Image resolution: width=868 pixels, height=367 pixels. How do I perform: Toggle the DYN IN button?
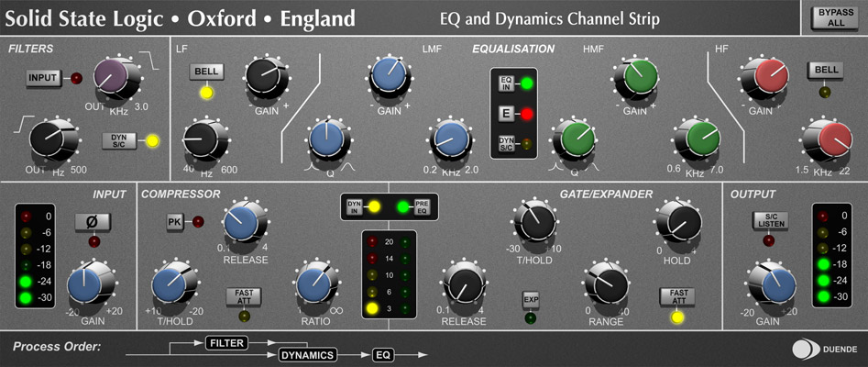pyautogui.click(x=354, y=206)
